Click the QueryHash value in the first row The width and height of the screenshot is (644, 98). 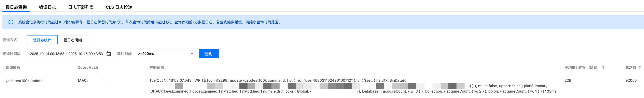click(83, 80)
